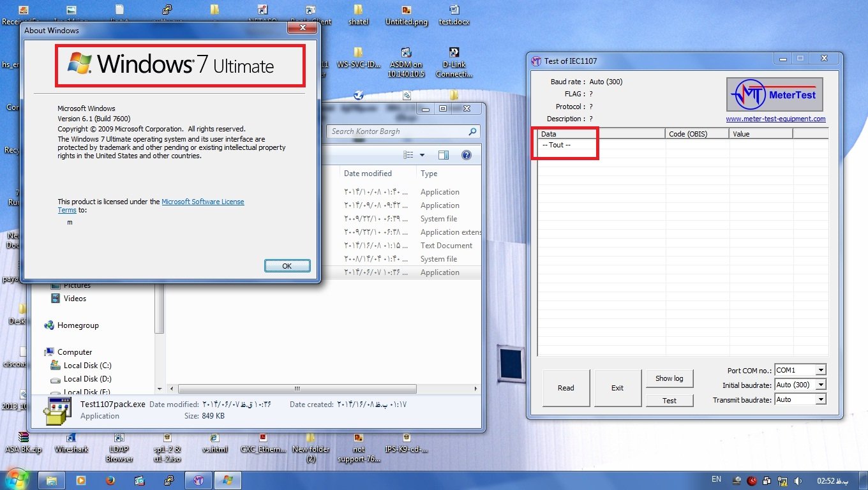Select the shatel folder on desktop

click(358, 15)
